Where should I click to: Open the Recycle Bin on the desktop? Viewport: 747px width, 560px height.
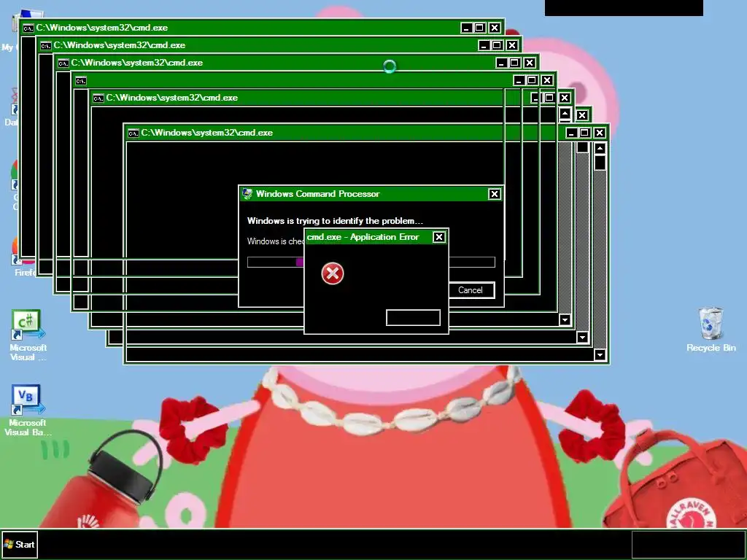[x=711, y=330]
